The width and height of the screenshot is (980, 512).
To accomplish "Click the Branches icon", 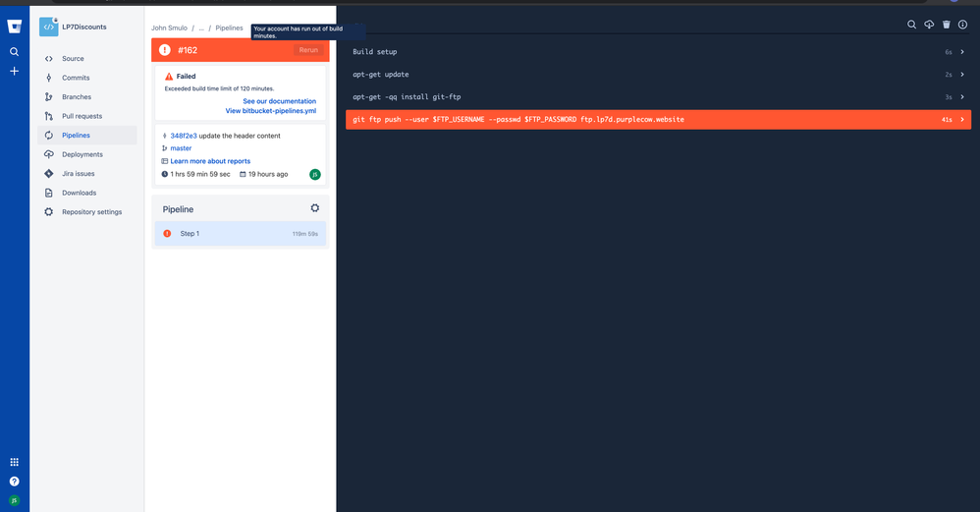I will click(49, 97).
